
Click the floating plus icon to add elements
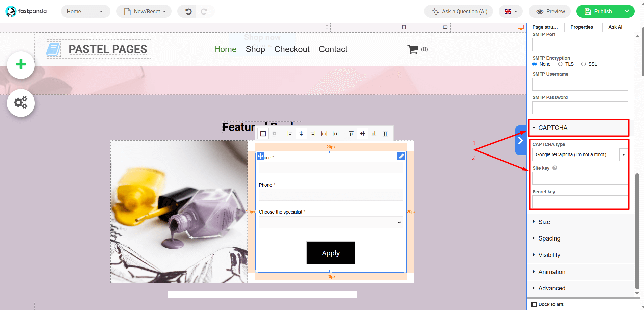[21, 64]
